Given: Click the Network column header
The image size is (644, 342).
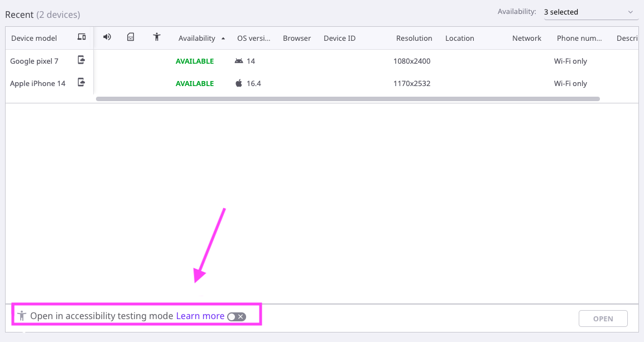Looking at the screenshot, I should (x=526, y=39).
